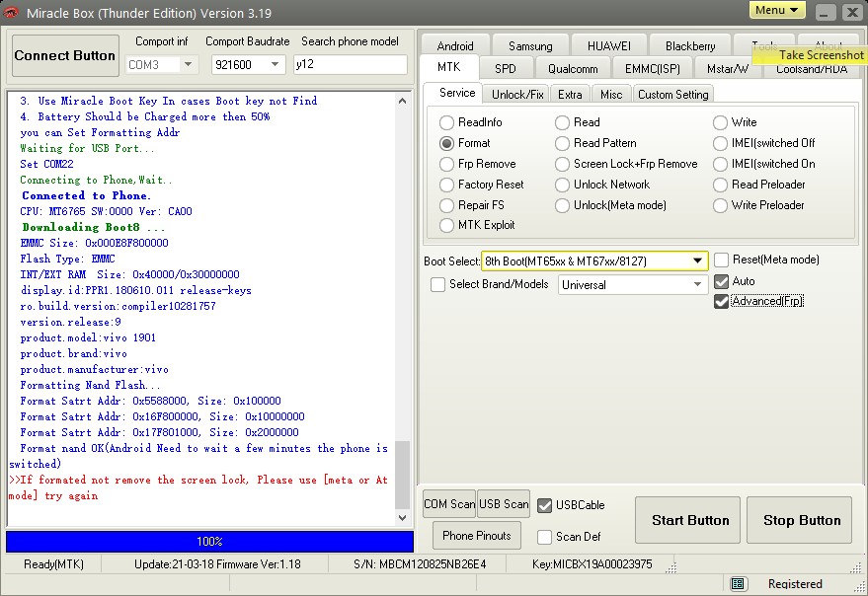The width and height of the screenshot is (868, 596).
Task: Switch to the Android tab
Action: [454, 46]
